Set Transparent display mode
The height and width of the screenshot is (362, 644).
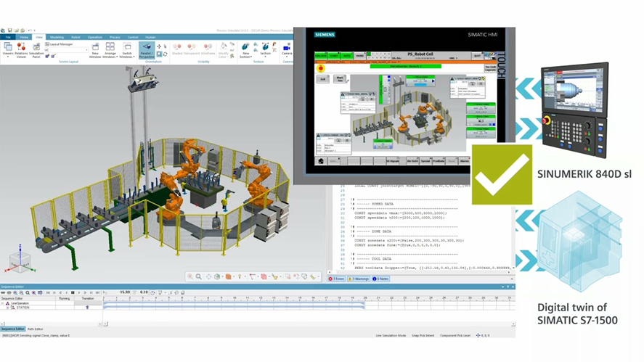click(192, 49)
